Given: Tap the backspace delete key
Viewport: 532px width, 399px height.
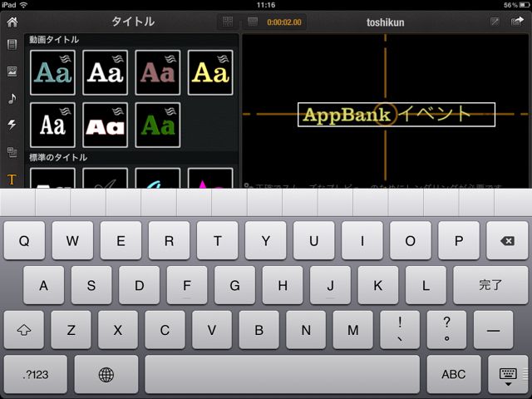Looking at the screenshot, I should 507,240.
